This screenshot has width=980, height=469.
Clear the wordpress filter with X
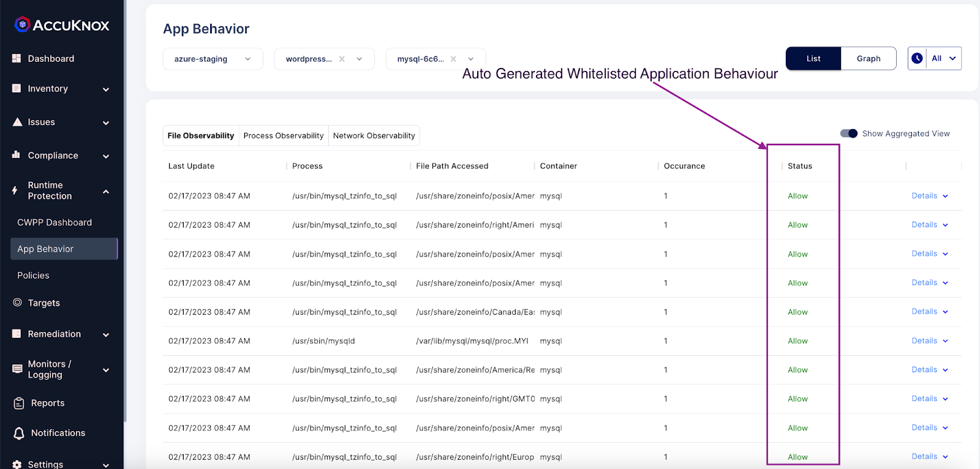tap(342, 59)
